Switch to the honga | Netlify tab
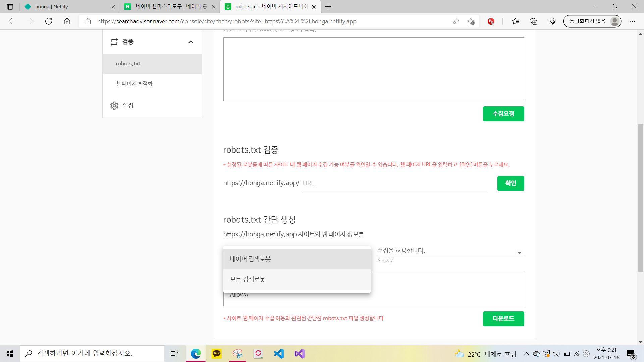This screenshot has height=362, width=644. [x=70, y=7]
